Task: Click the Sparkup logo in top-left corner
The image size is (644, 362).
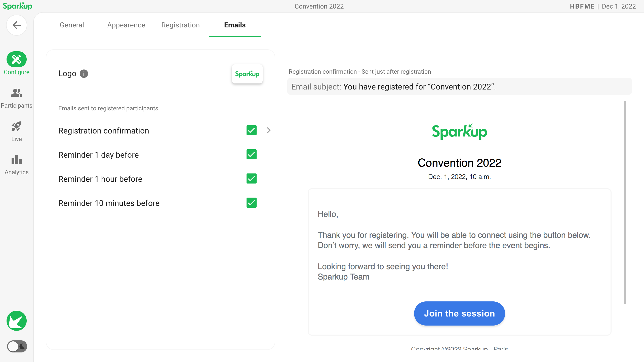Action: pyautogui.click(x=18, y=6)
